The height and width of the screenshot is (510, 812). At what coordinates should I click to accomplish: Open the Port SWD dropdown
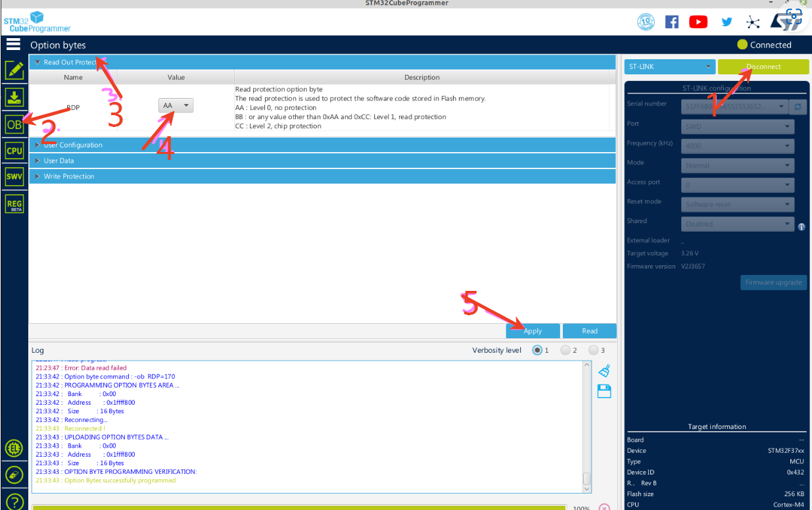point(738,126)
